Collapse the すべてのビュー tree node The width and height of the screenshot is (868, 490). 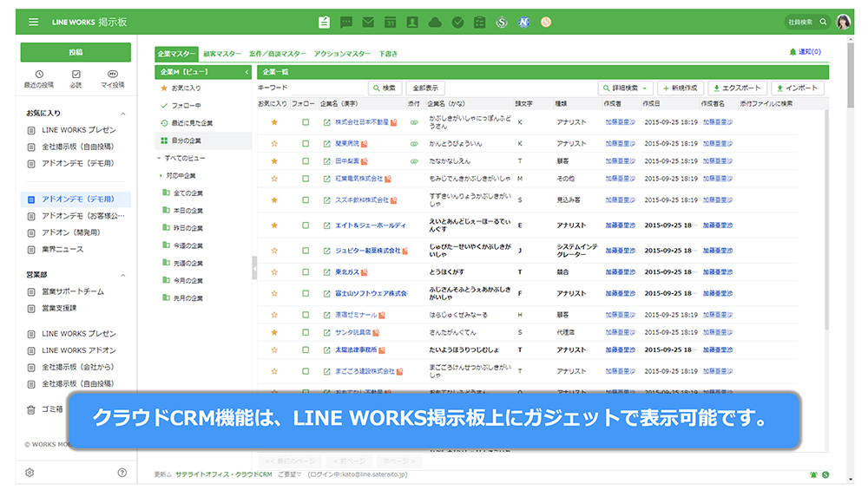tap(159, 158)
